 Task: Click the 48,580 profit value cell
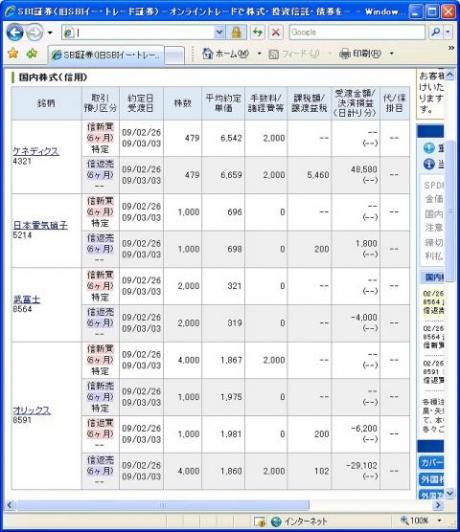point(364,169)
